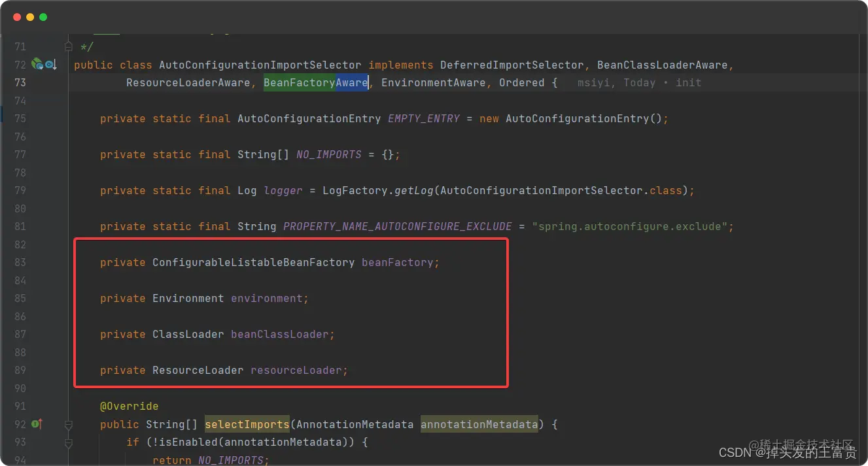Click the selectImports method name
This screenshot has width=868, height=466.
[247, 425]
